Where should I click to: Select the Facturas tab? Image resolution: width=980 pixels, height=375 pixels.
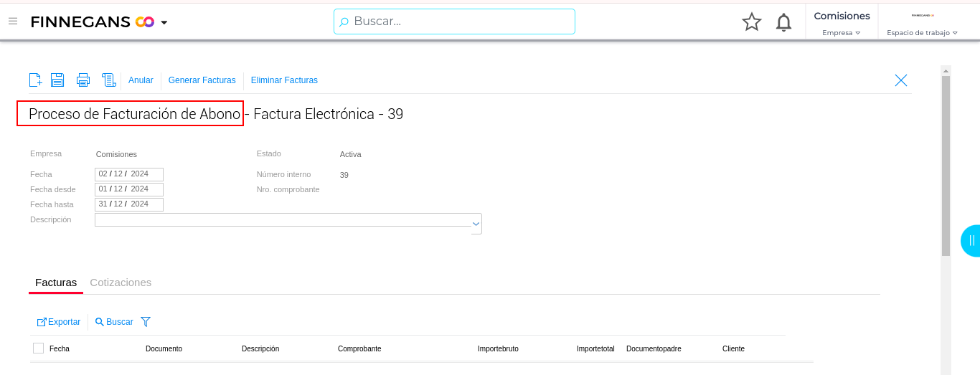click(56, 283)
